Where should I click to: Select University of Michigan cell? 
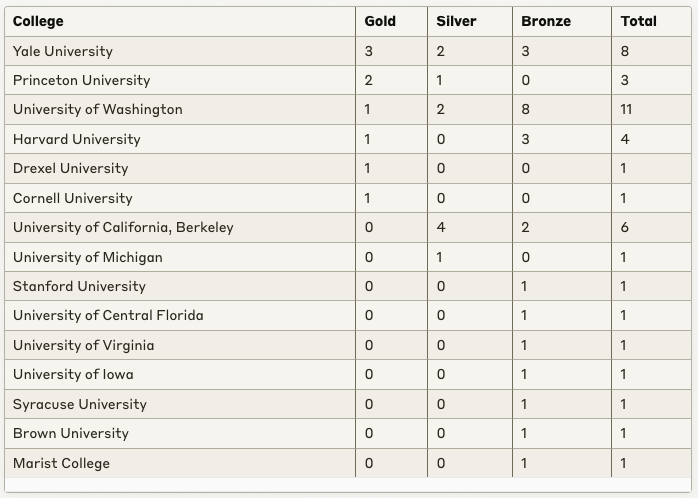tap(180, 257)
